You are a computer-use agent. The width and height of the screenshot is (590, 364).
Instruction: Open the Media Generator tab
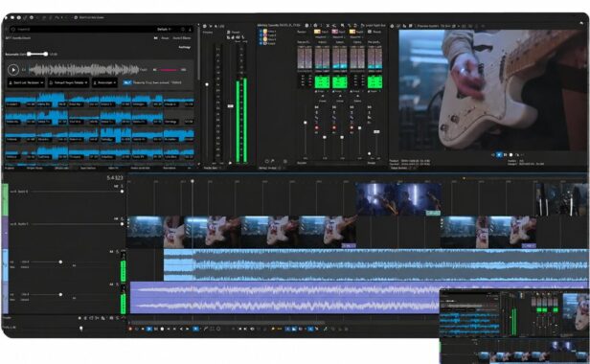coord(140,168)
